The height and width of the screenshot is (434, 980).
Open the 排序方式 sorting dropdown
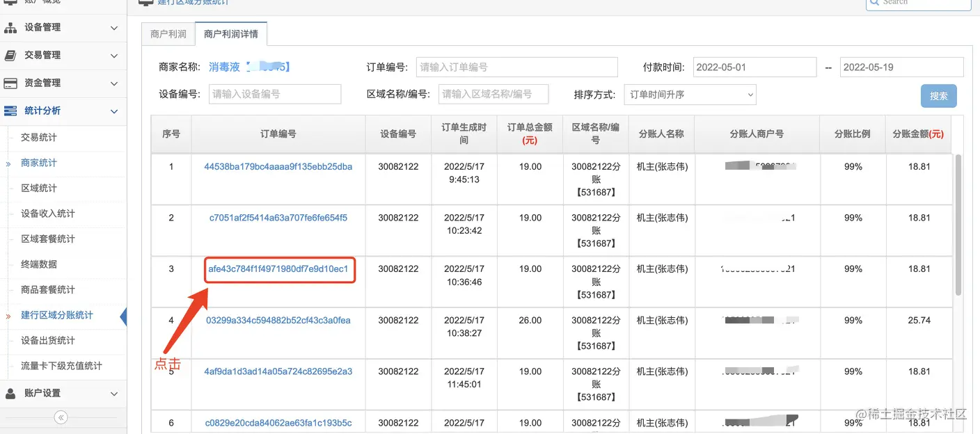(689, 95)
